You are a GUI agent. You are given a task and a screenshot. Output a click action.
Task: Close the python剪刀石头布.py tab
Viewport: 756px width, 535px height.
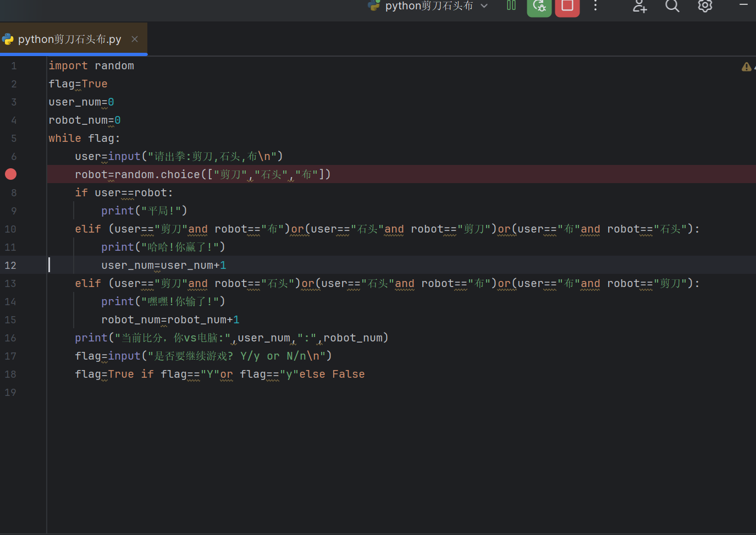click(135, 39)
